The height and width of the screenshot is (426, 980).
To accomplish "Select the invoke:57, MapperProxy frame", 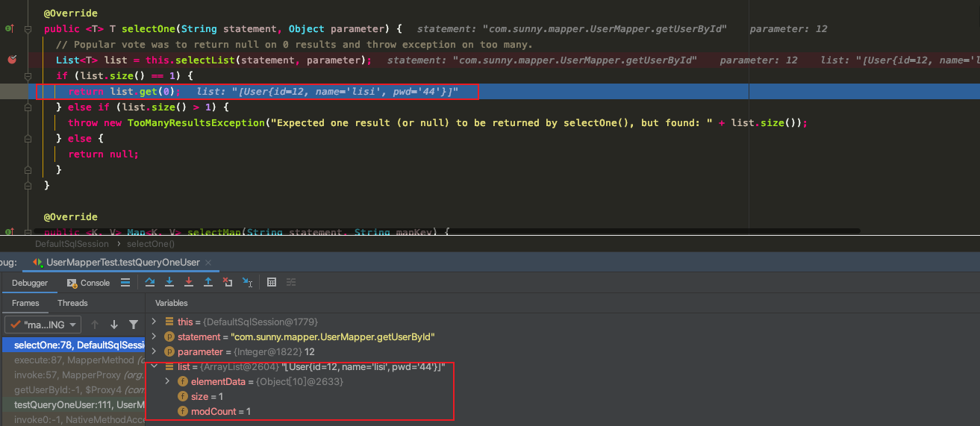I will 72,375.
